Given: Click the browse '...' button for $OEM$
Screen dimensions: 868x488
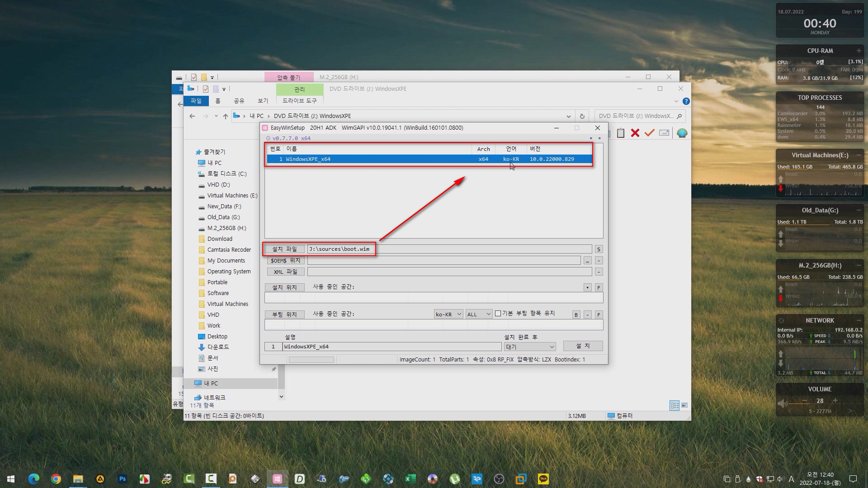Looking at the screenshot, I should (x=587, y=261).
